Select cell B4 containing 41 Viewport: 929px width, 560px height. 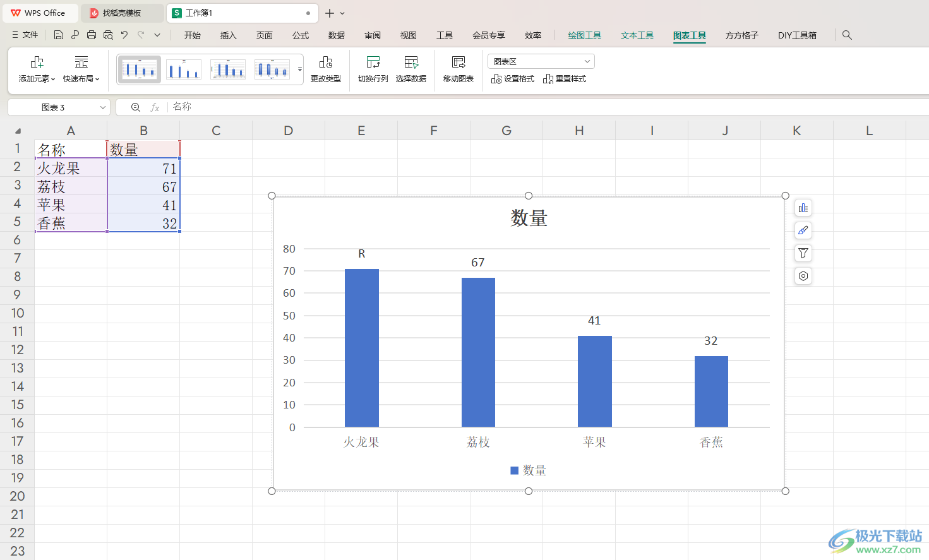[143, 205]
